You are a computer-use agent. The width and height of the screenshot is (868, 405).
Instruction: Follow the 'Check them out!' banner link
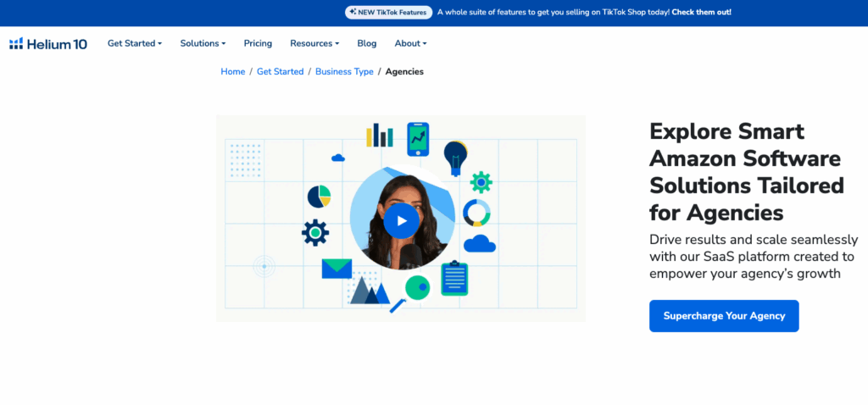coord(703,12)
